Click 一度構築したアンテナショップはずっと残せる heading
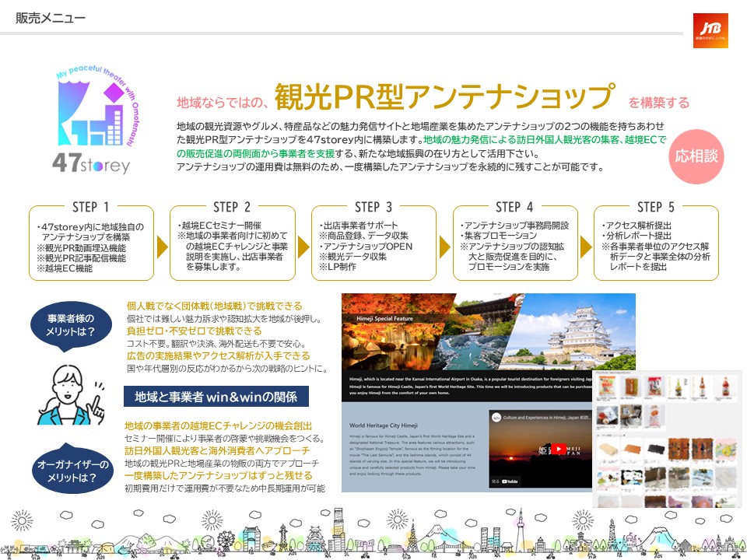The width and height of the screenshot is (747, 560). point(219,474)
